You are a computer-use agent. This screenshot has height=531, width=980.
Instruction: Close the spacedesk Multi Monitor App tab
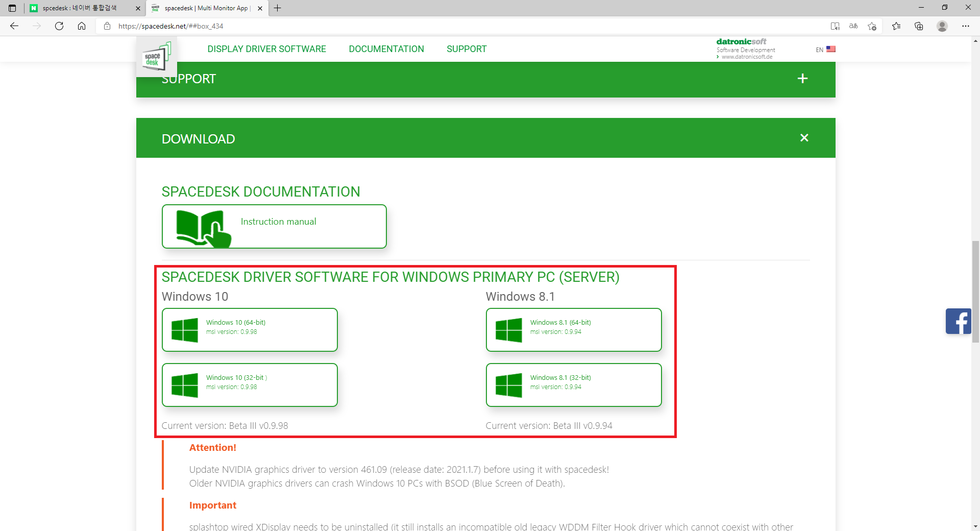coord(260,8)
